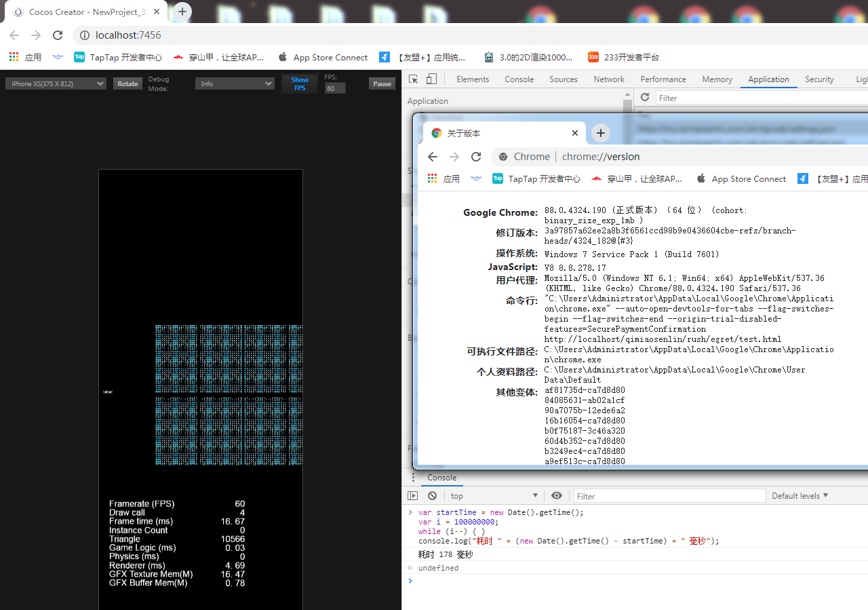This screenshot has height=610, width=868.
Task: Click the Application sidebar heading
Action: [428, 101]
